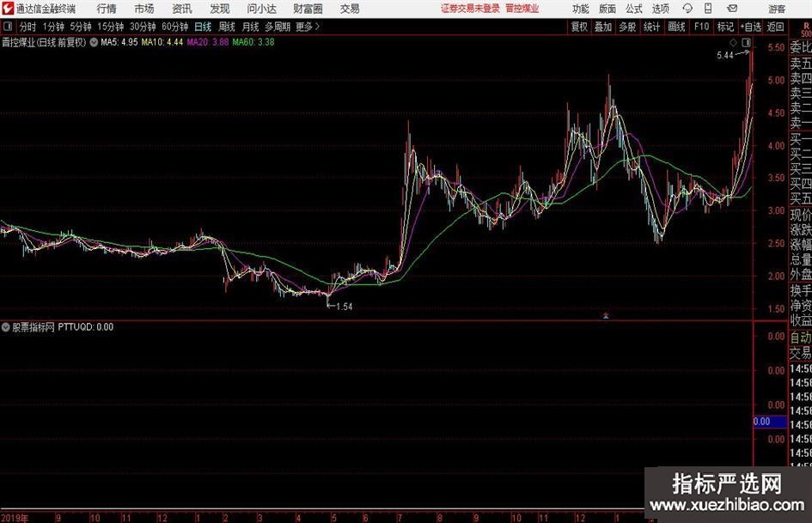Screen dimensions: 812x523
Task: Click the 1.54 low price label
Action: pos(345,307)
